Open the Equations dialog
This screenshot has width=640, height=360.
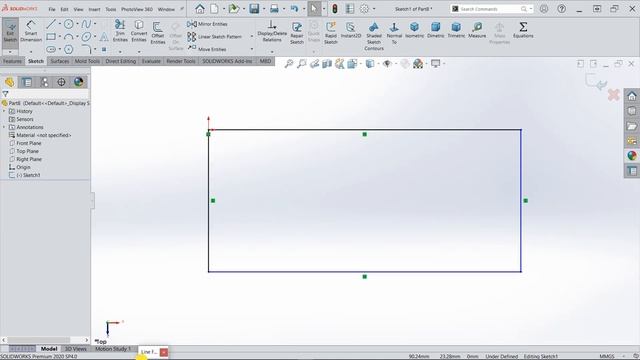[523, 30]
